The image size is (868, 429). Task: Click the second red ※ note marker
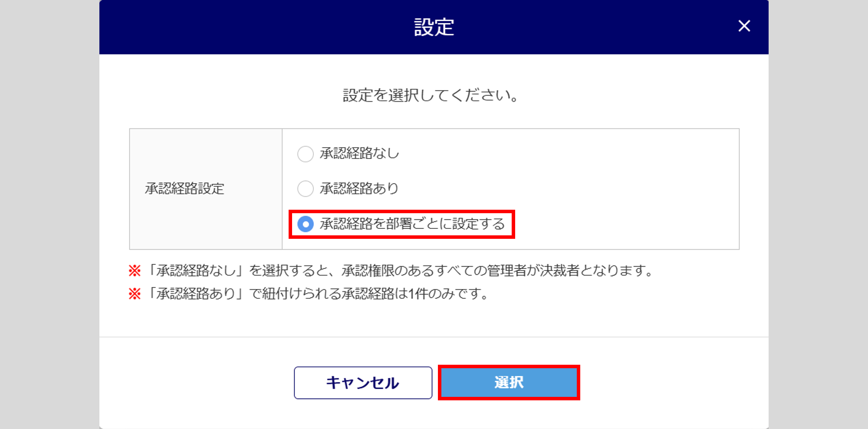click(x=135, y=294)
